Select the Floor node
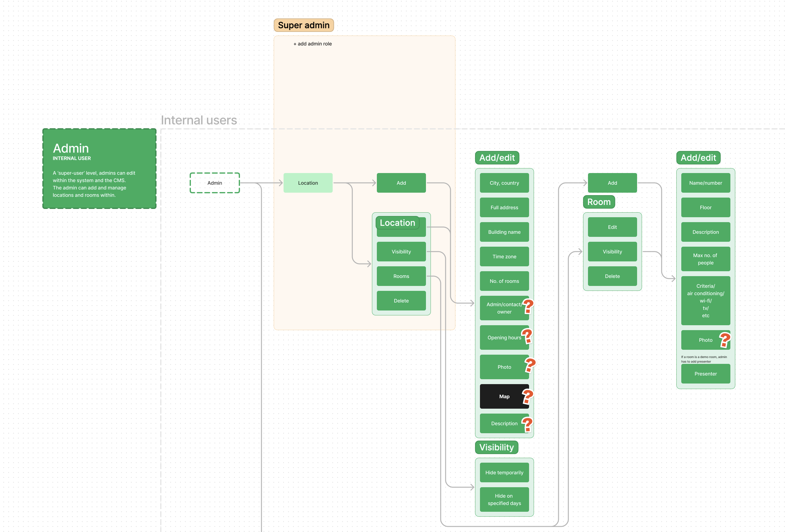 coord(706,207)
